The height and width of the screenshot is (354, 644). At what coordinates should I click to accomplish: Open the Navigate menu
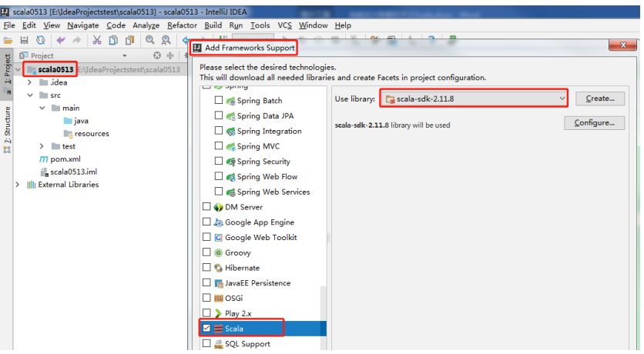click(x=83, y=25)
